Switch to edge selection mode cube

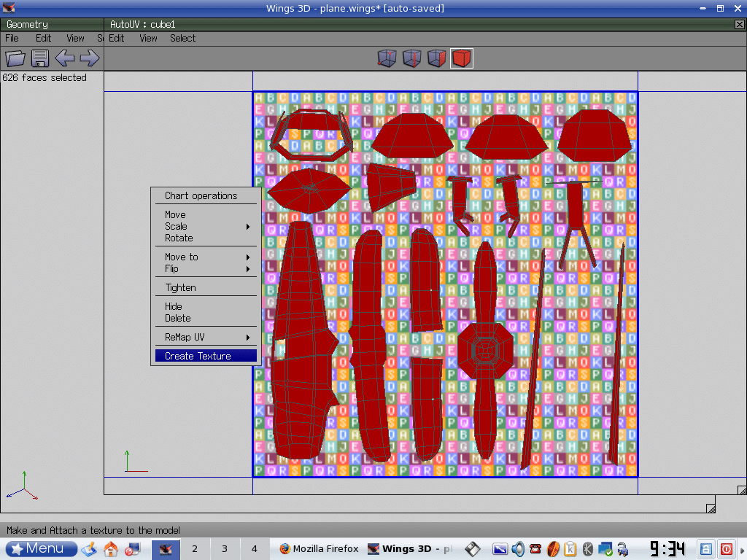(x=412, y=58)
